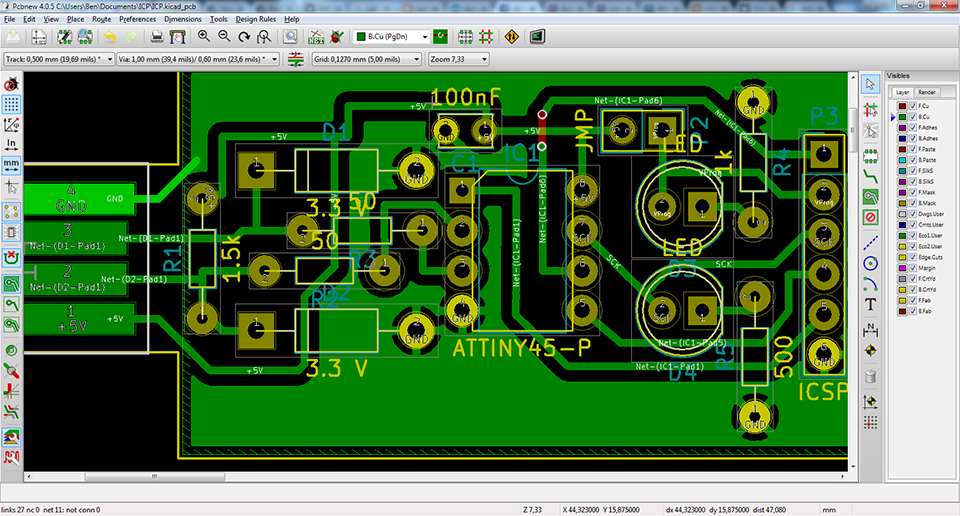Click the Margin magenta color swatch
Image resolution: width=960 pixels, height=516 pixels.
click(902, 268)
